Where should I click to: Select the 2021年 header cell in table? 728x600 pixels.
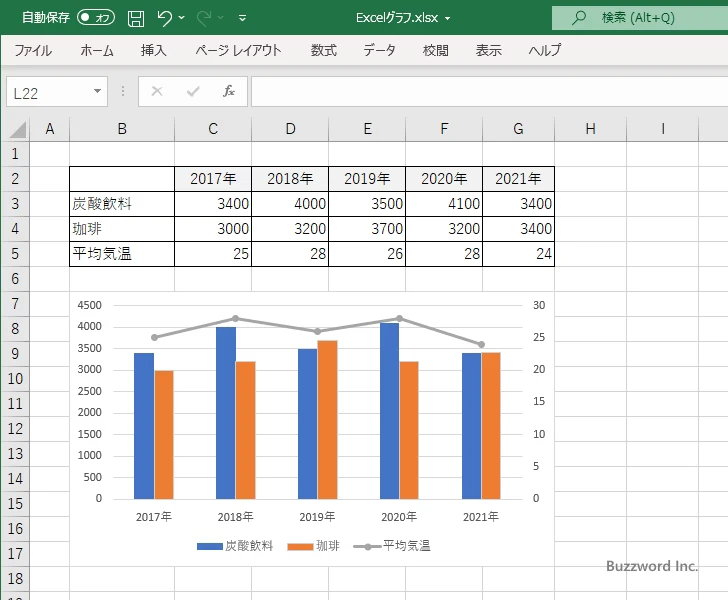pyautogui.click(x=518, y=179)
